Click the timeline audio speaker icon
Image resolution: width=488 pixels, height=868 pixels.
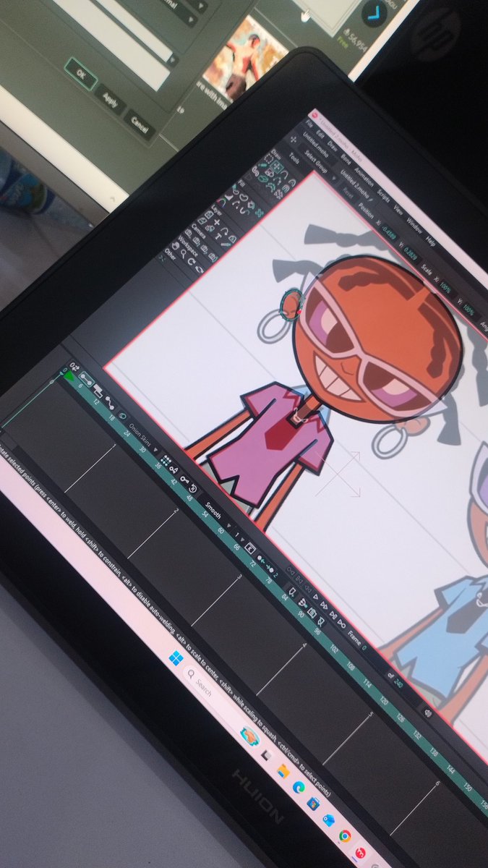pyautogui.click(x=429, y=713)
